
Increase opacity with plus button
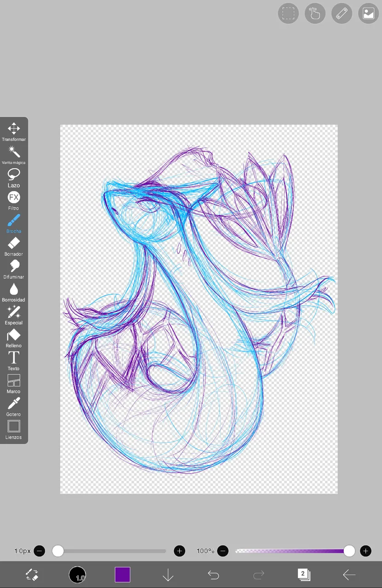[365, 551]
